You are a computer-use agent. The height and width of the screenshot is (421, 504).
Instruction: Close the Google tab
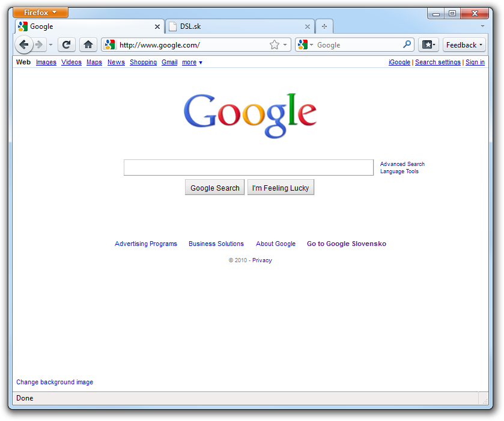[x=157, y=26]
